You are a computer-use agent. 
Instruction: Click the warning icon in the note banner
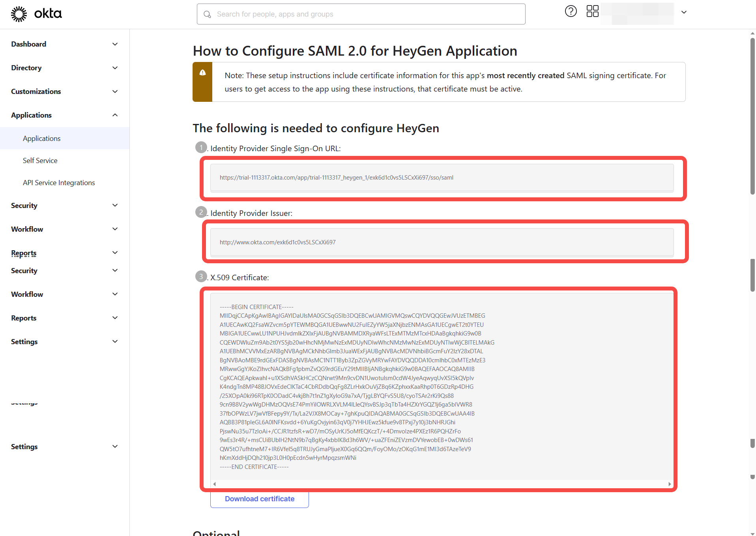click(202, 73)
